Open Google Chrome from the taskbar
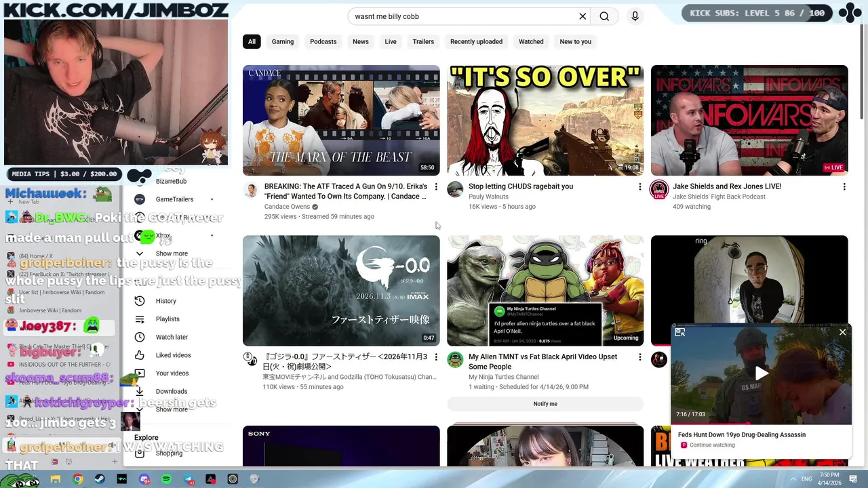The height and width of the screenshot is (488, 868). 78,479
